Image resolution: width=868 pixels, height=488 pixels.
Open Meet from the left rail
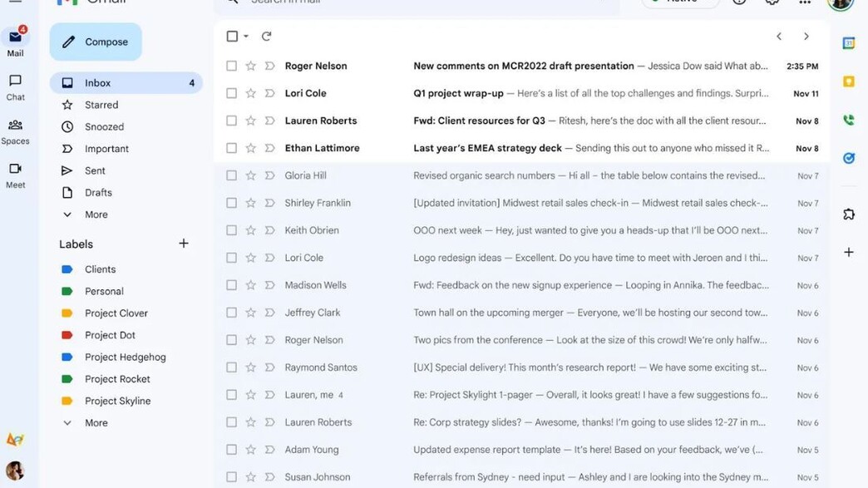coord(15,175)
